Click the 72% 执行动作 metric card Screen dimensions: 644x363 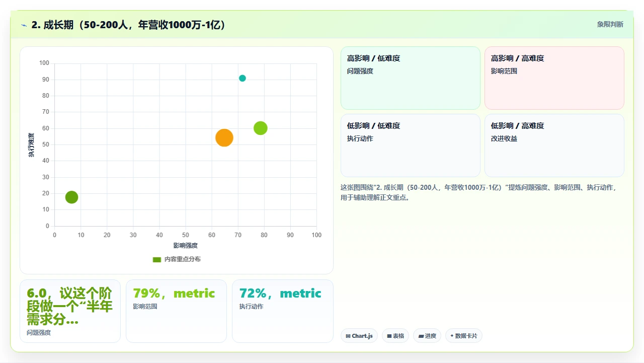(x=283, y=311)
